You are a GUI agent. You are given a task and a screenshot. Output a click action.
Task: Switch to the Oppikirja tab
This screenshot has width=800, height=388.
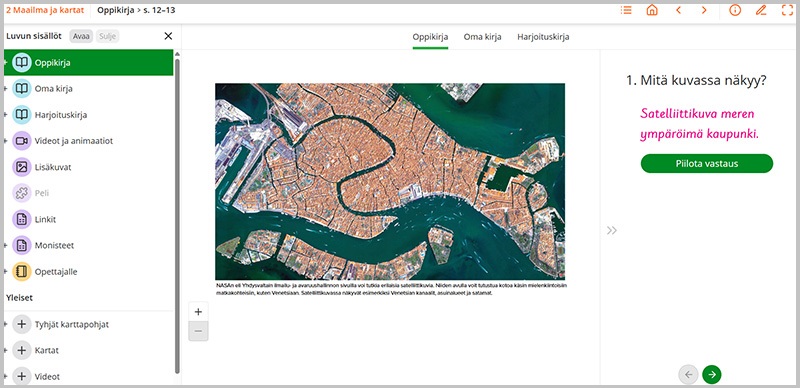coord(430,37)
